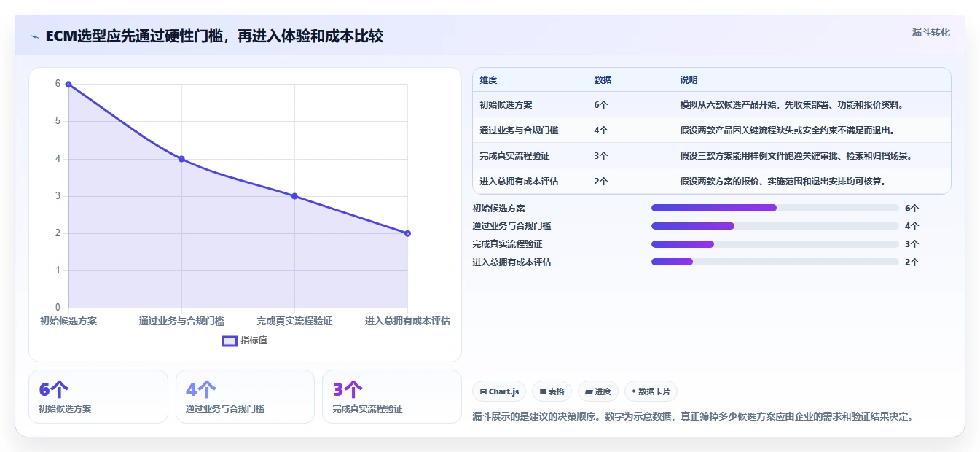This screenshot has width=980, height=452.
Task: Click progress list label 进入总拥有成本评估
Action: [x=511, y=262]
